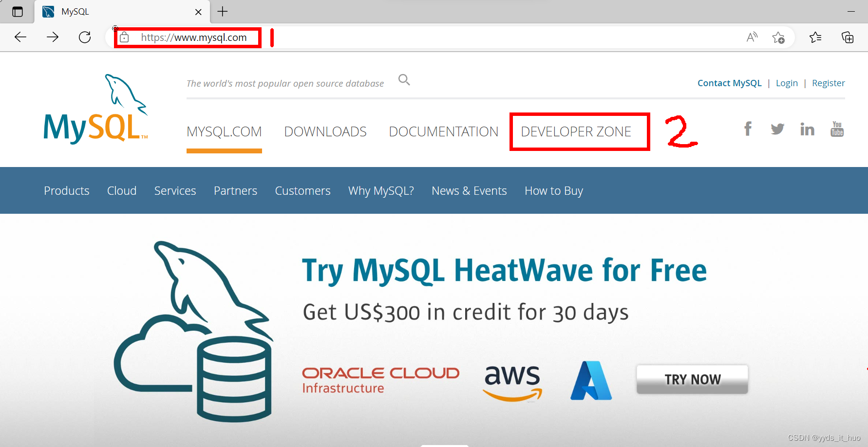Open the Customers menu item
Viewport: 868px width, 447px height.
point(303,190)
